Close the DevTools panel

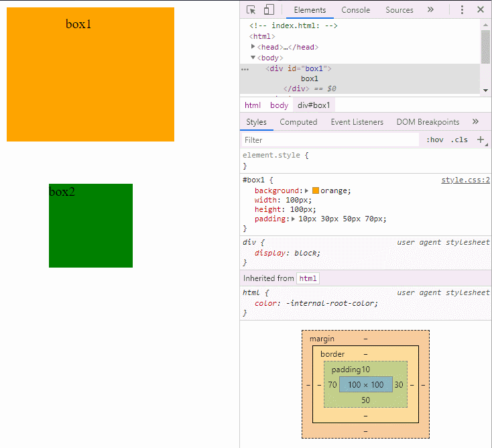click(x=481, y=10)
